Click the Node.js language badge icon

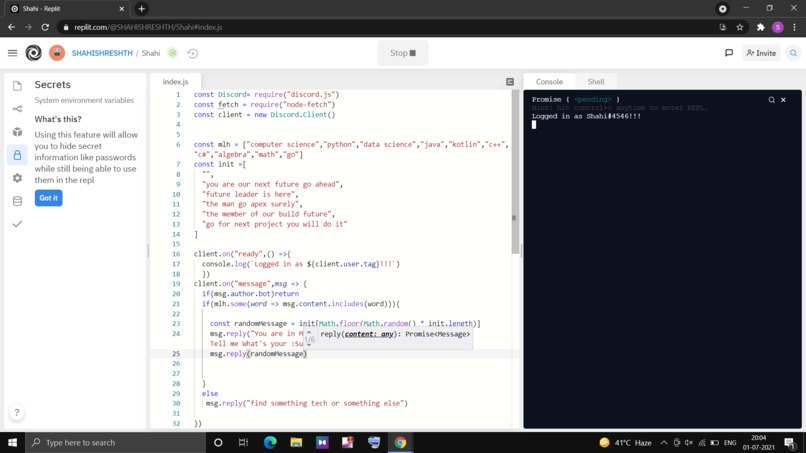pos(173,53)
